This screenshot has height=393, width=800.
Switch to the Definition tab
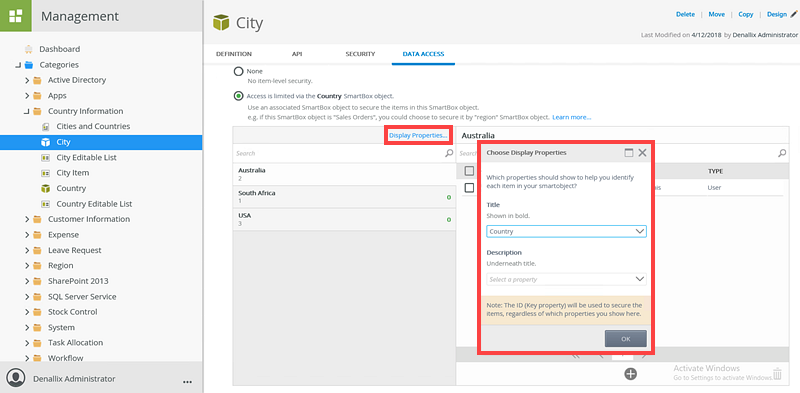pyautogui.click(x=234, y=54)
